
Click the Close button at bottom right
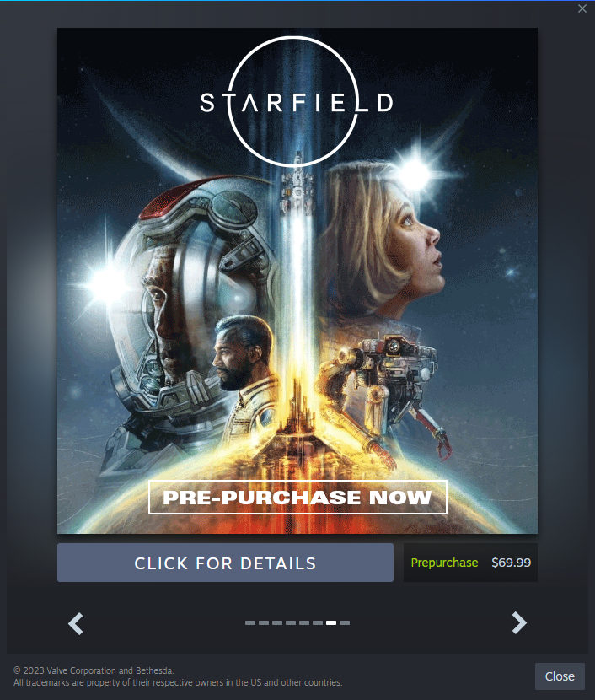560,676
